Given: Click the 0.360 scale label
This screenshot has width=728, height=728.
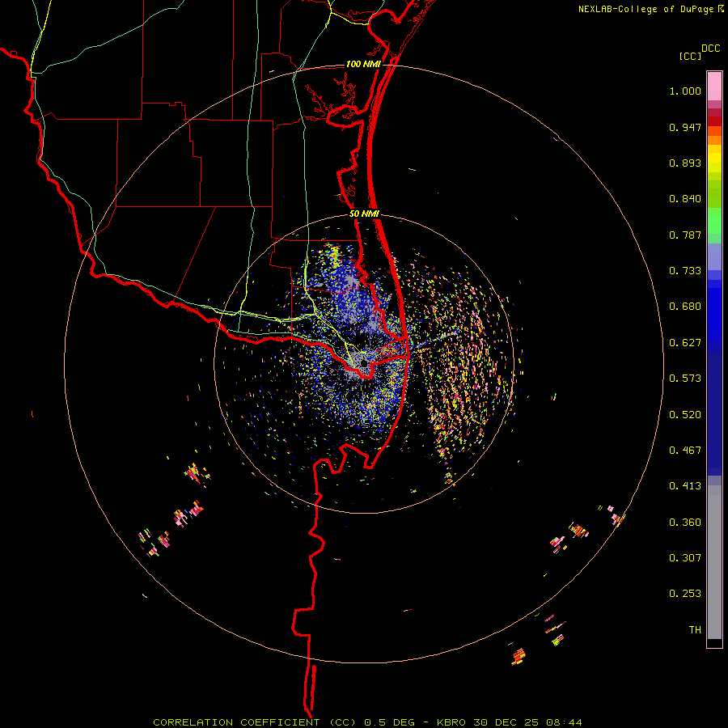Looking at the screenshot, I should 685,523.
